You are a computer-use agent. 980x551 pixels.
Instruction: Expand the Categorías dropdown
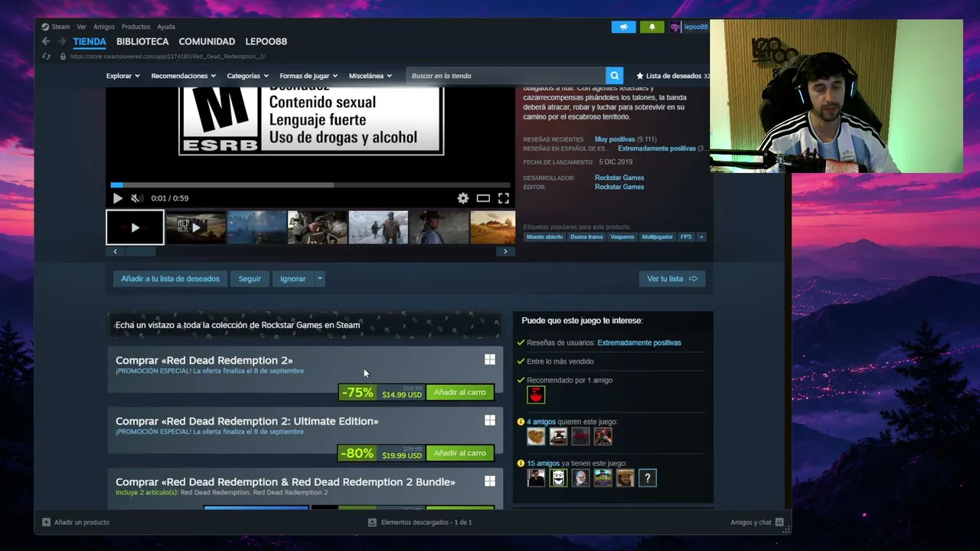click(247, 76)
